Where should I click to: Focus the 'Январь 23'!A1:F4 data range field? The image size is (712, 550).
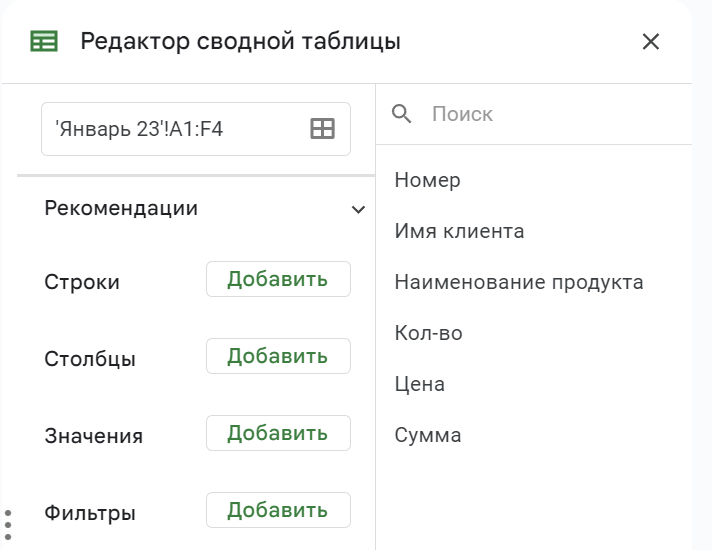pos(170,129)
